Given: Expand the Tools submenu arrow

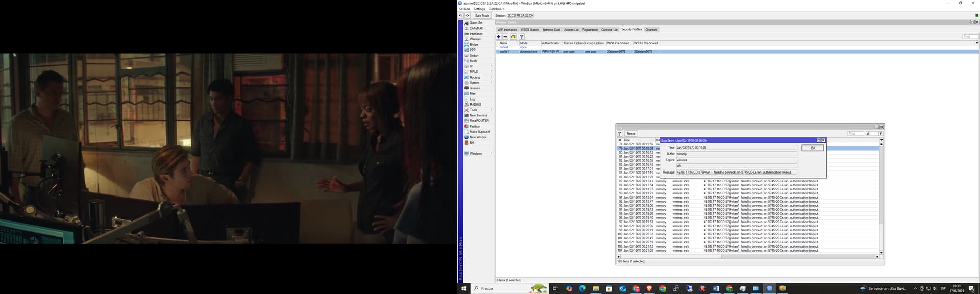Looking at the screenshot, I should pyautogui.click(x=491, y=110).
